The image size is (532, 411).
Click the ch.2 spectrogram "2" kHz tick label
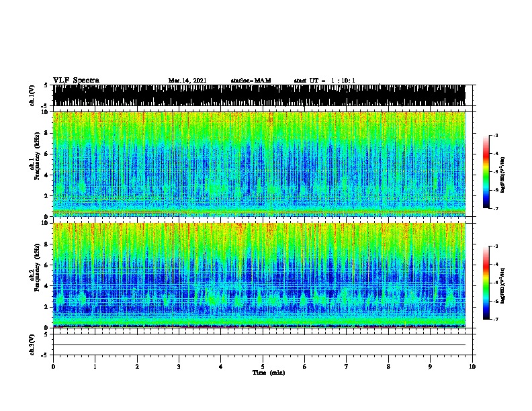click(46, 307)
